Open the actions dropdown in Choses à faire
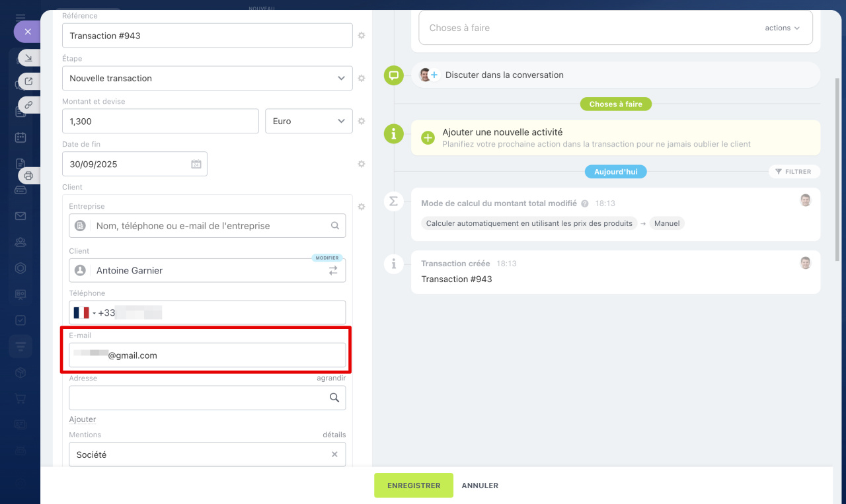Viewport: 846px width, 504px height. pyautogui.click(x=783, y=28)
